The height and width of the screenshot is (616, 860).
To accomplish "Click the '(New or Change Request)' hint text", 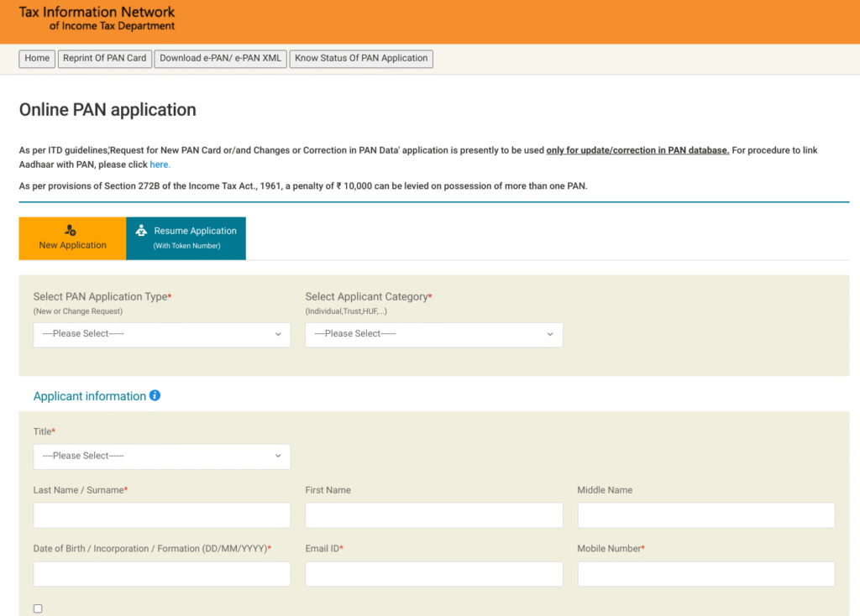I will tap(78, 311).
